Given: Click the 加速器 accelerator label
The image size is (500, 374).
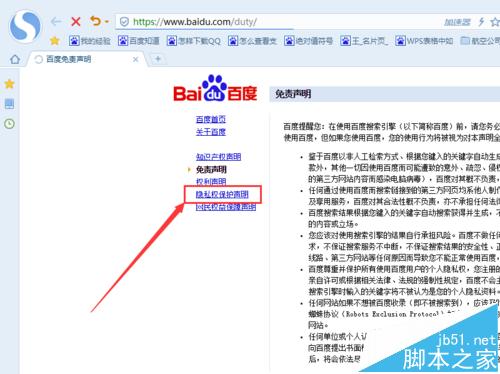Looking at the screenshot, I should (x=457, y=22).
